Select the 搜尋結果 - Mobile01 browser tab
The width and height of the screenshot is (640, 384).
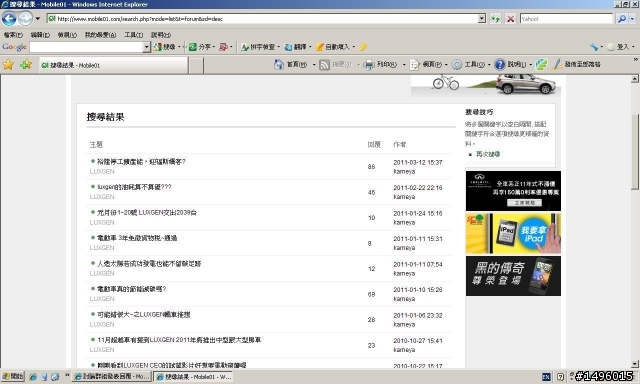click(114, 65)
